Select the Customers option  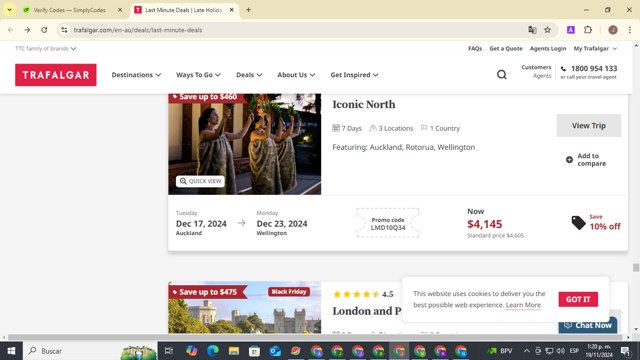click(536, 67)
